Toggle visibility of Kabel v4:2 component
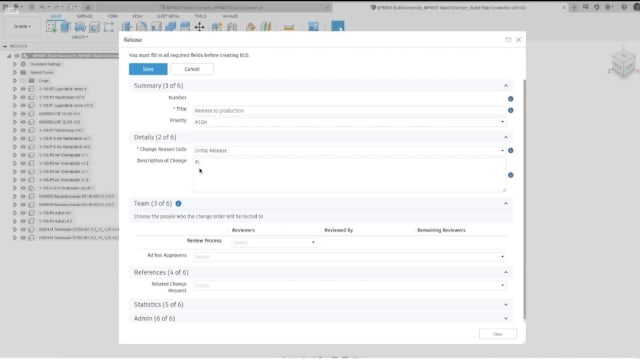640x363 pixels. [x=23, y=221]
